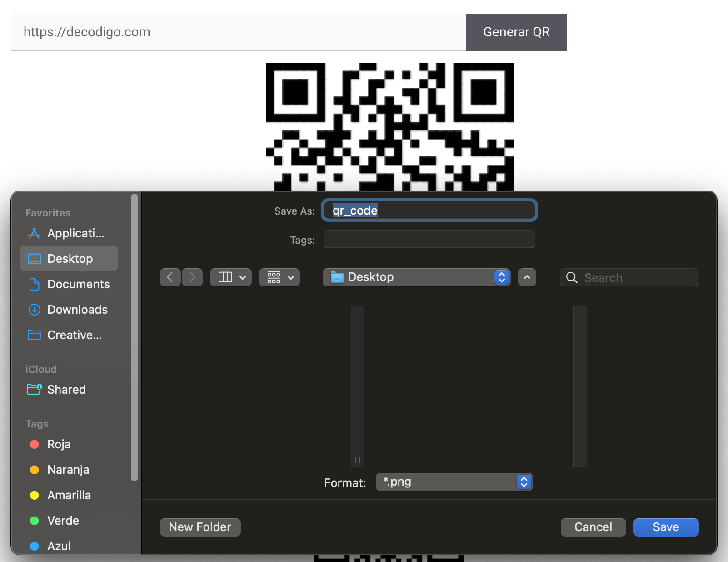The width and height of the screenshot is (728, 562).
Task: Select the Roja red tag
Action: tap(59, 444)
